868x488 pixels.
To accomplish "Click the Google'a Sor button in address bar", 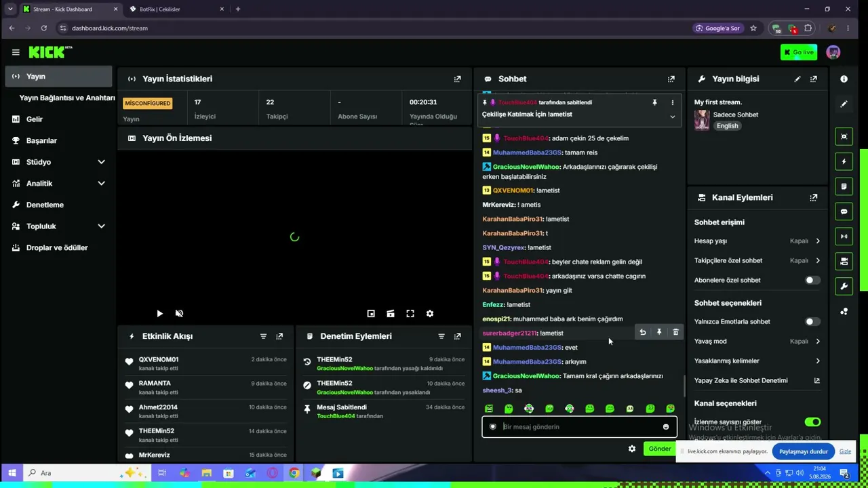I will click(x=717, y=28).
